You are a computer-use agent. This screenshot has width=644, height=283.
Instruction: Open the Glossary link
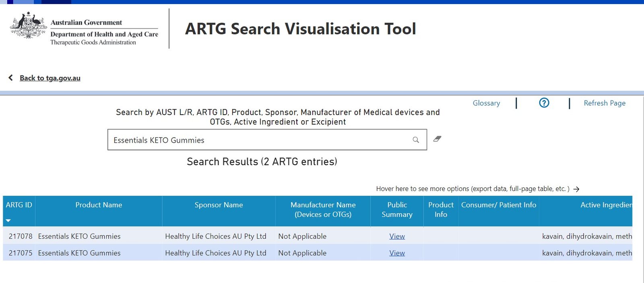pyautogui.click(x=486, y=103)
